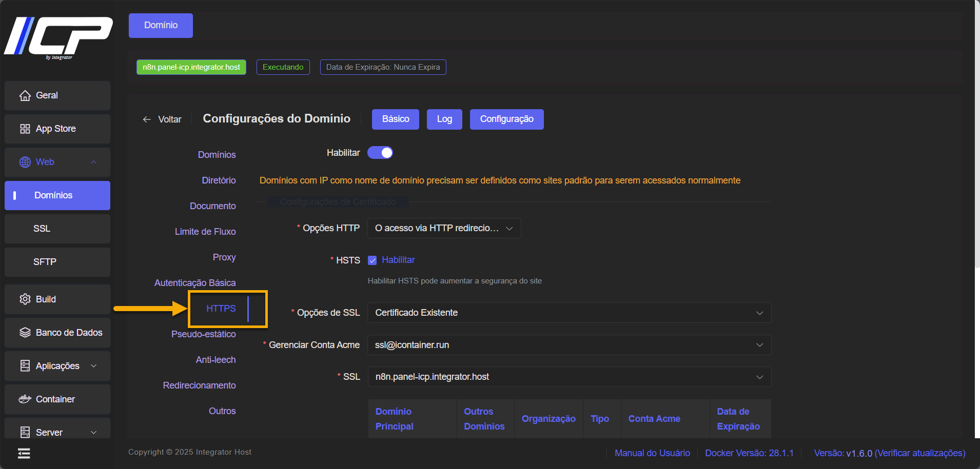Open the Gerenciar Conta Acme dropdown
Screen dimensions: 980x469
tap(569, 345)
